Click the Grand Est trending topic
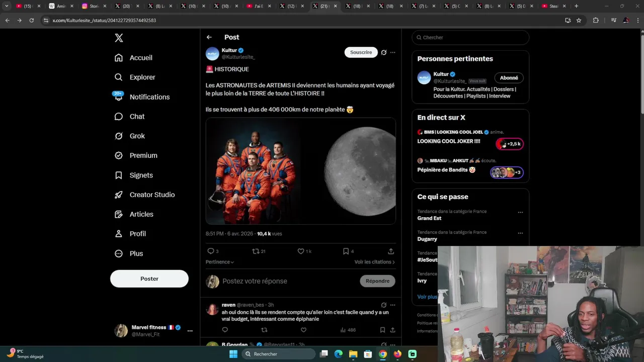 429,218
